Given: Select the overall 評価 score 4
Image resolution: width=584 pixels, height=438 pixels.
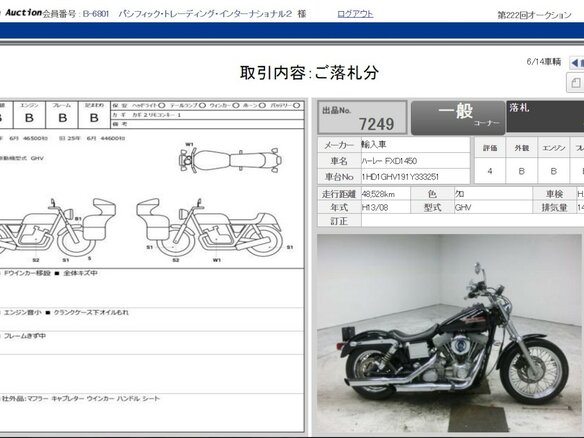Looking at the screenshot, I should [490, 171].
